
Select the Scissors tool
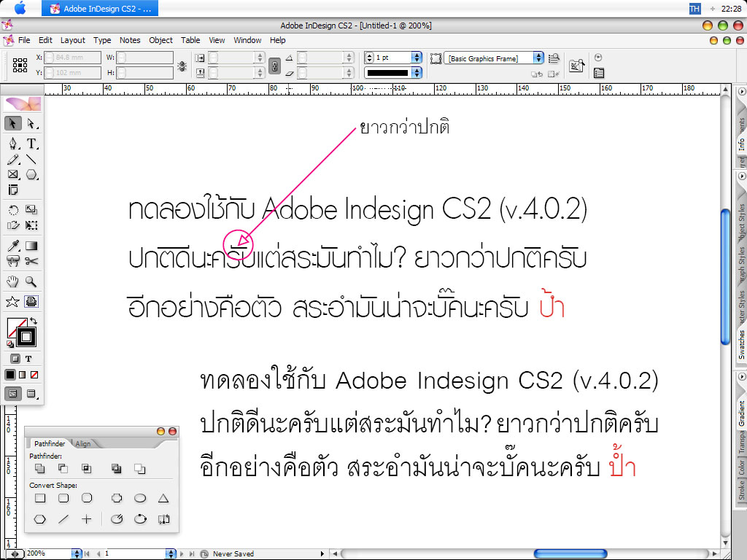click(x=31, y=261)
